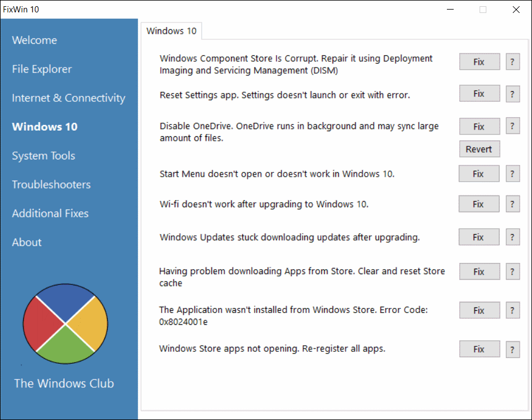Image resolution: width=532 pixels, height=420 pixels.
Task: Fix Application wasn't installed error 0x8024001e
Action: 480,310
